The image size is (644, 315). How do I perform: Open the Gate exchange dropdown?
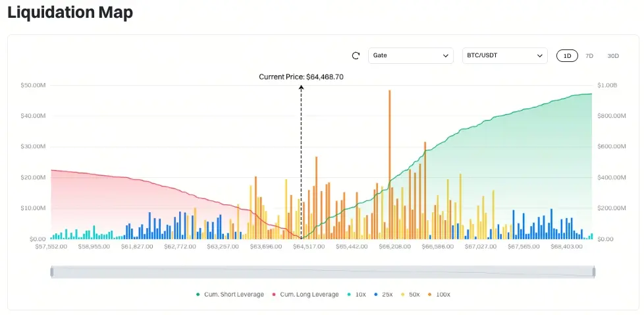tap(411, 55)
